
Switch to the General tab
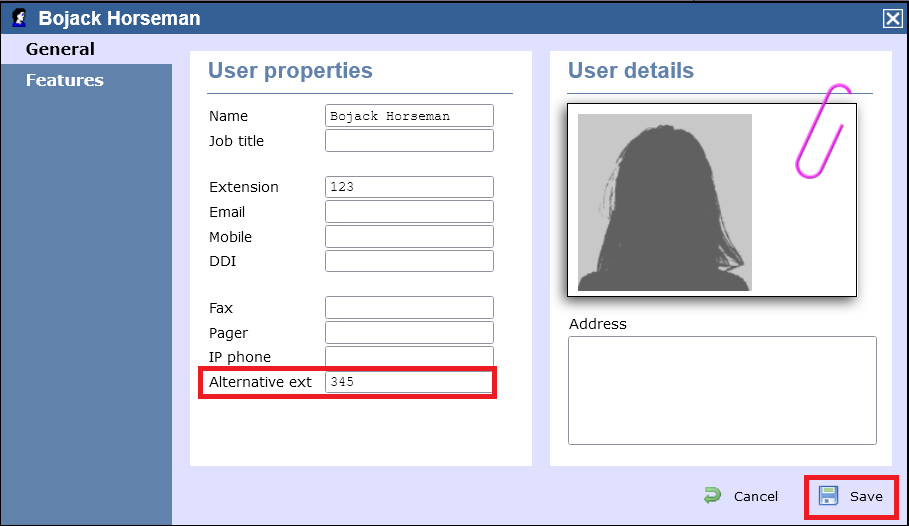(x=60, y=49)
